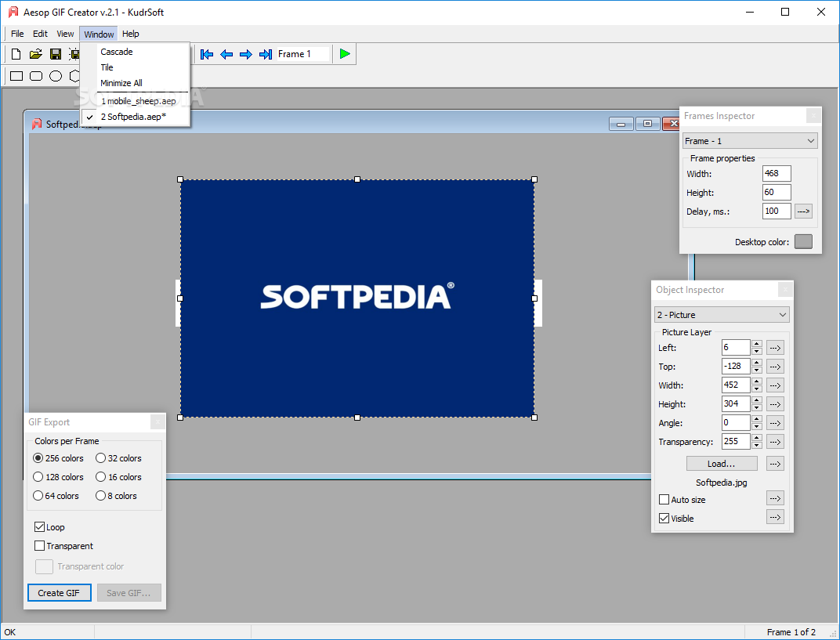Open the Help menu
This screenshot has width=840, height=640.
point(130,34)
